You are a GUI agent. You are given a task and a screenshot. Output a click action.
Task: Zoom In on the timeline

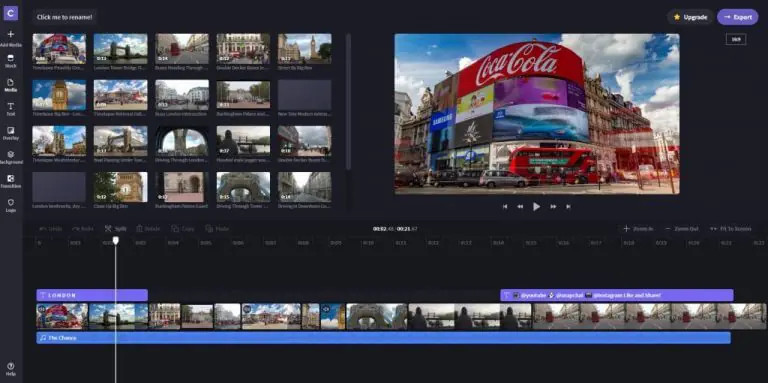tap(638, 229)
